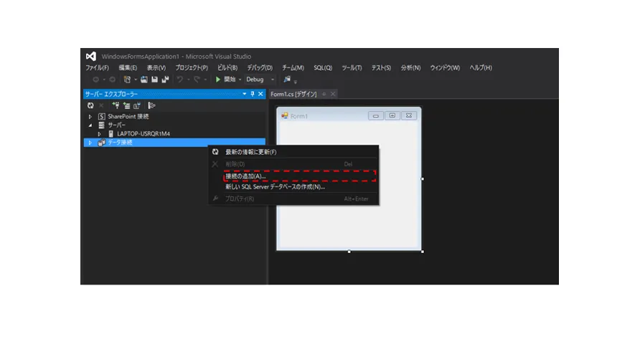Viewport: 640px width, 364px height.
Task: Click the Save All toolbar icon
Action: tap(165, 80)
